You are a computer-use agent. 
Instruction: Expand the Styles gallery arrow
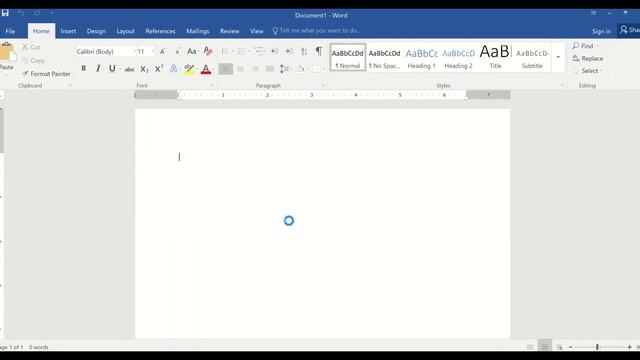[558, 58]
